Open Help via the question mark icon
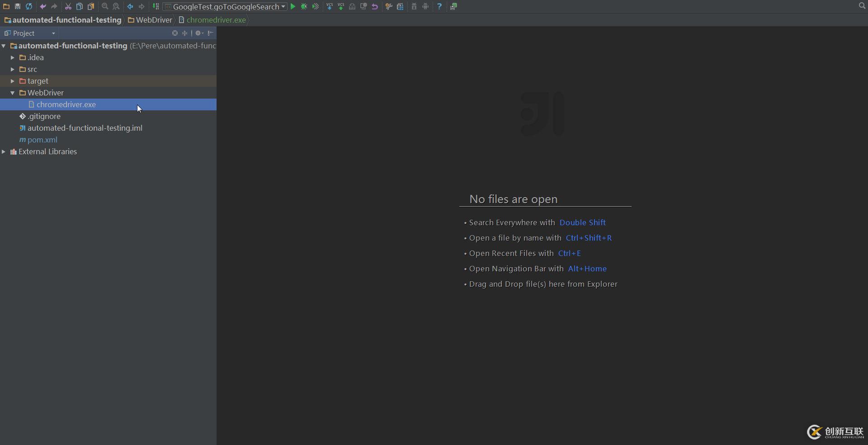Viewport: 868px width, 445px height. [439, 6]
